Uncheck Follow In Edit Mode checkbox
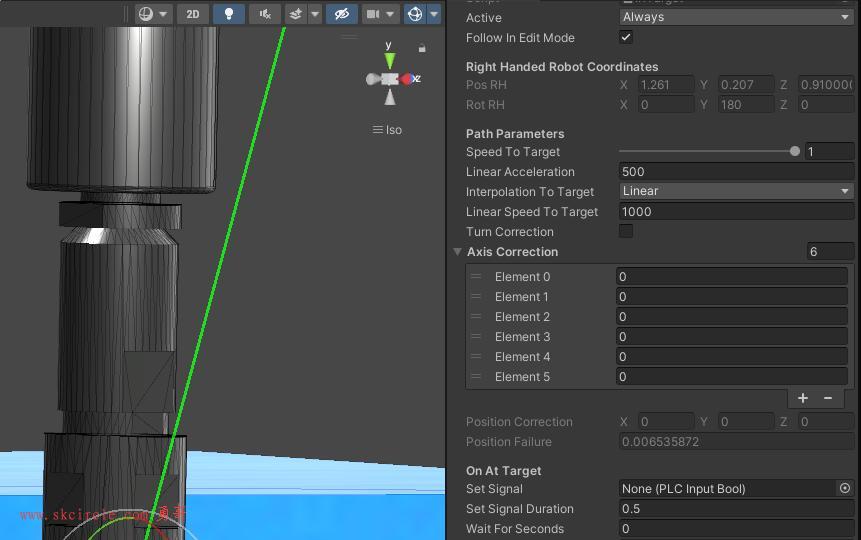861x540 pixels. coord(626,37)
